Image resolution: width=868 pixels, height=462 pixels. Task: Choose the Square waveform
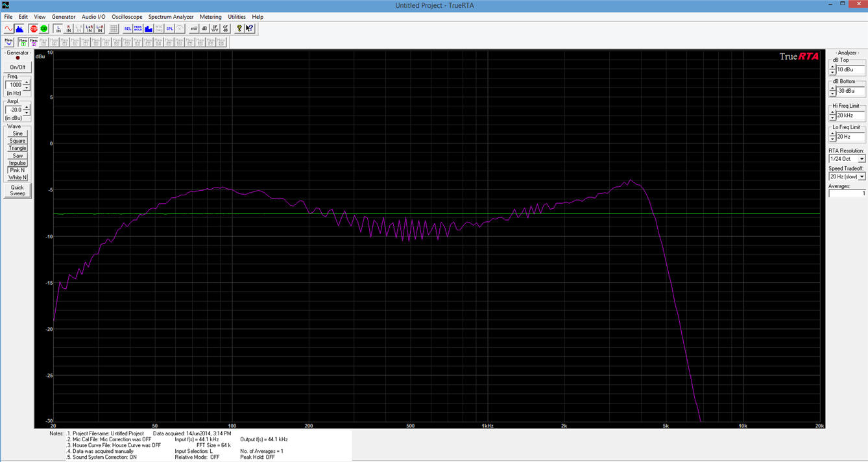pos(18,141)
